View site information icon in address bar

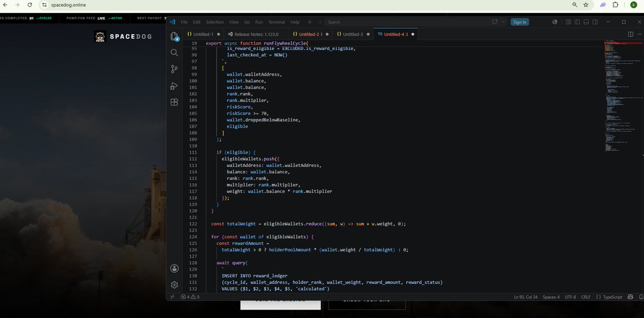pyautogui.click(x=45, y=5)
